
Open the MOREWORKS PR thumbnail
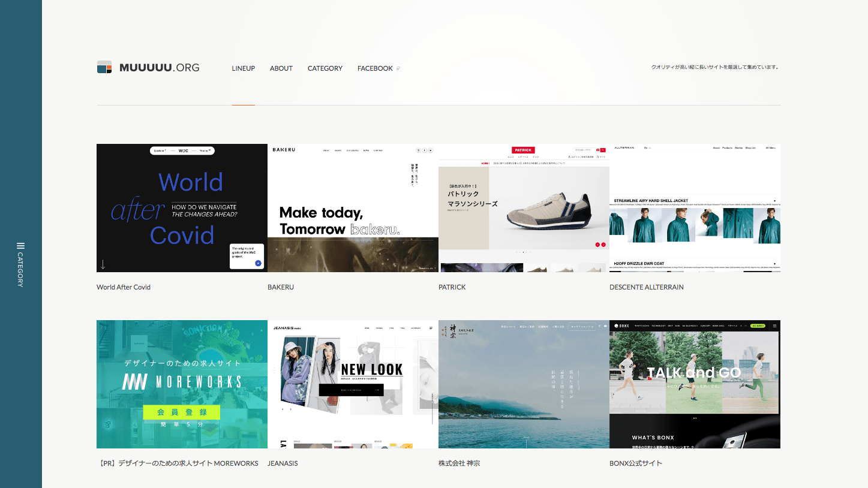click(182, 384)
